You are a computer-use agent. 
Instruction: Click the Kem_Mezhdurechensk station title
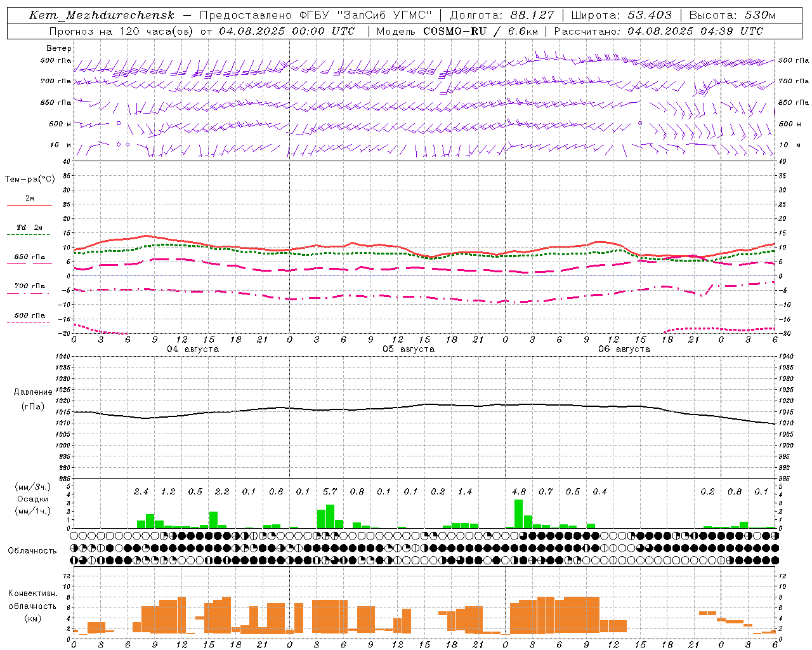click(101, 15)
